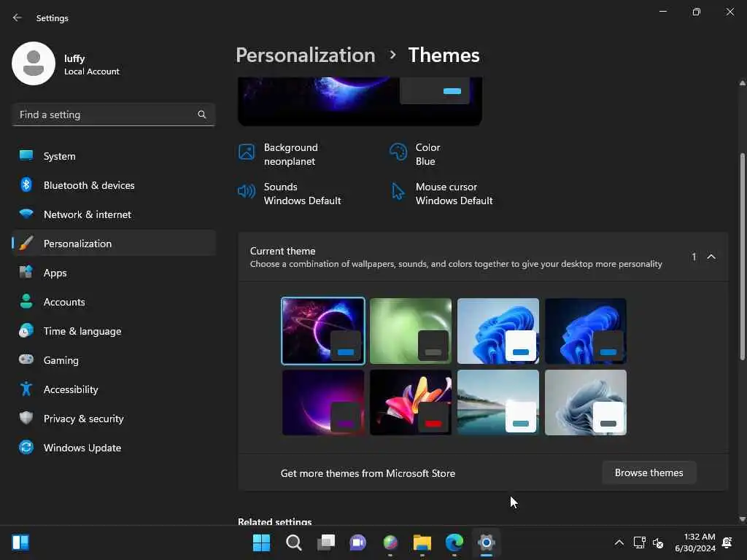Select the light Windows bloom theme
Viewport: 747px width, 560px height.
pyautogui.click(x=498, y=331)
